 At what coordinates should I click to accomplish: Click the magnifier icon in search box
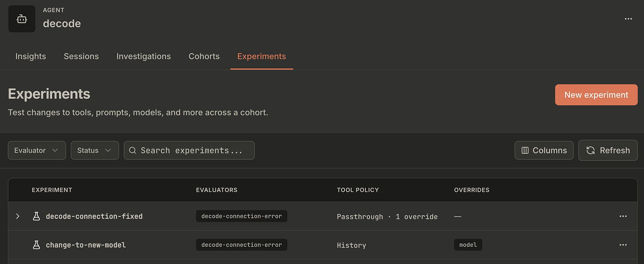click(x=133, y=150)
